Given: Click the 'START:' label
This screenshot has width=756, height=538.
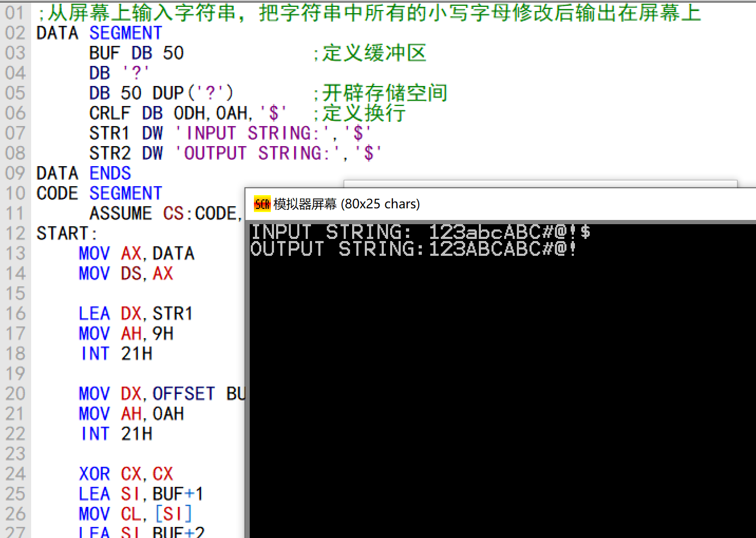Looking at the screenshot, I should 67,234.
